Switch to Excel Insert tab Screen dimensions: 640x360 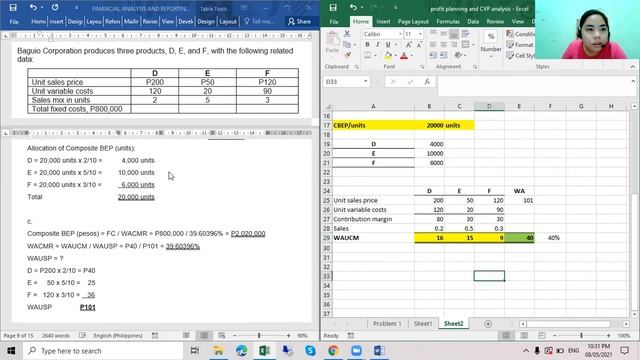[383, 21]
